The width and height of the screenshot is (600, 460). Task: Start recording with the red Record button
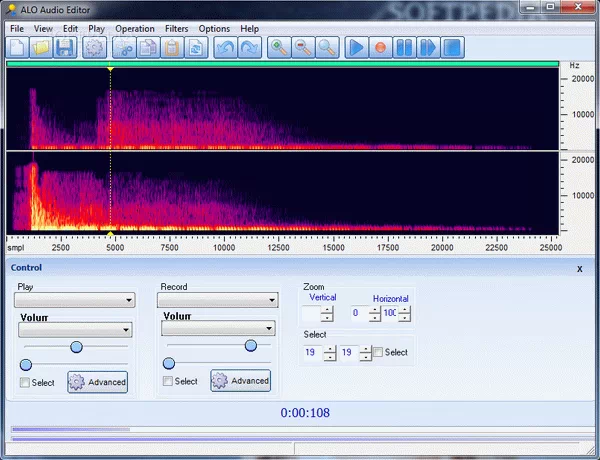pos(380,47)
